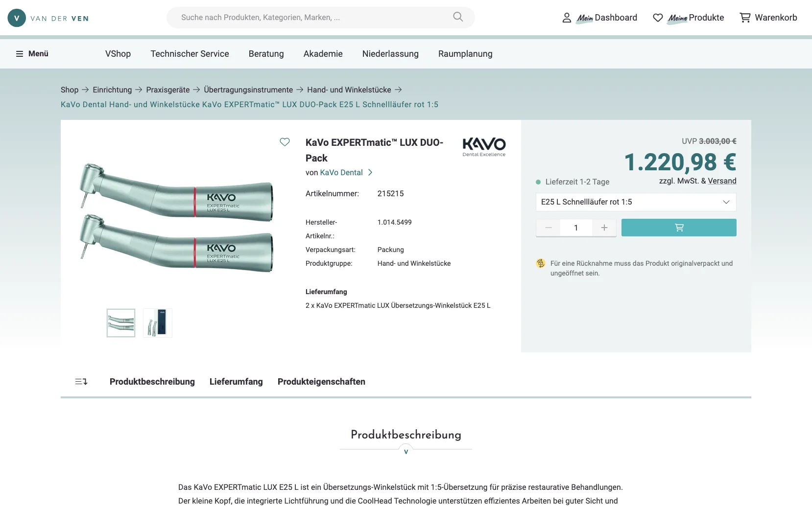
Task: Click the UVP 3.003,00 € text
Action: pyautogui.click(x=709, y=141)
